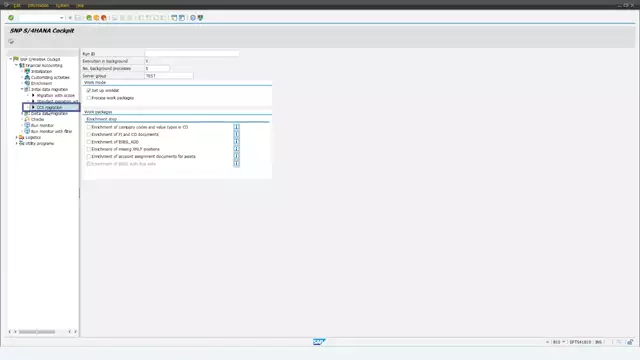Open the command field dropdown arrow
The image size is (640, 360).
(x=61, y=18)
